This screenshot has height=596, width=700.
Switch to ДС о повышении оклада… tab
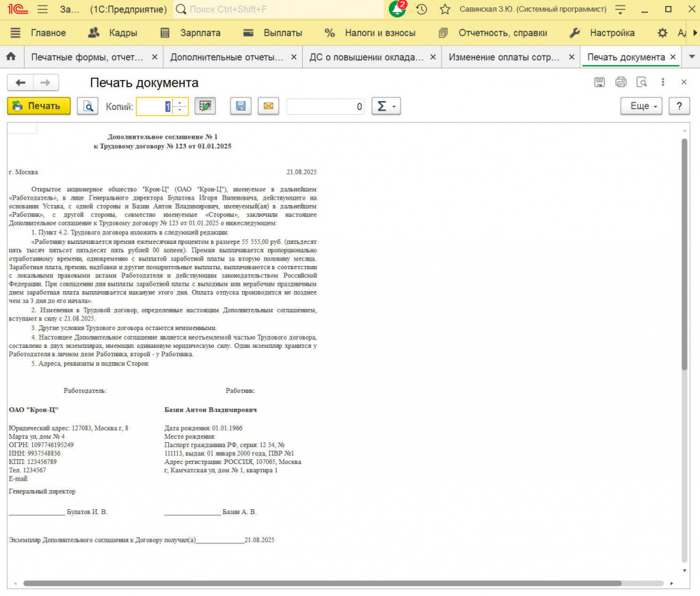(x=366, y=57)
